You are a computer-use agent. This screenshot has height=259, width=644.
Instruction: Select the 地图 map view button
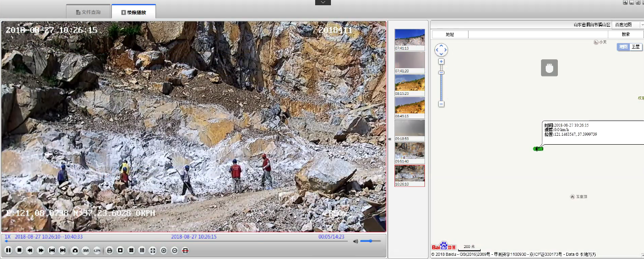(x=623, y=47)
